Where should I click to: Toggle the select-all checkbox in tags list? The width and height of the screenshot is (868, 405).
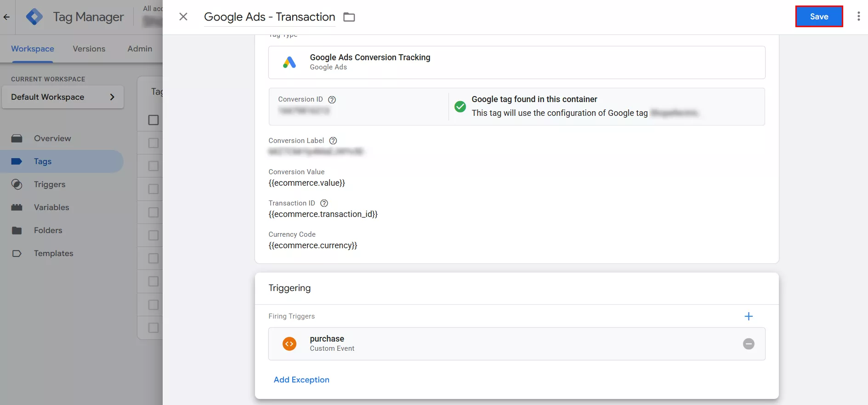pos(153,120)
